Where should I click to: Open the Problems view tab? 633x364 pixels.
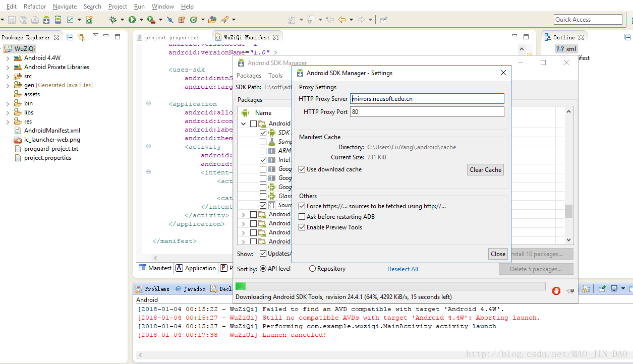(153, 289)
